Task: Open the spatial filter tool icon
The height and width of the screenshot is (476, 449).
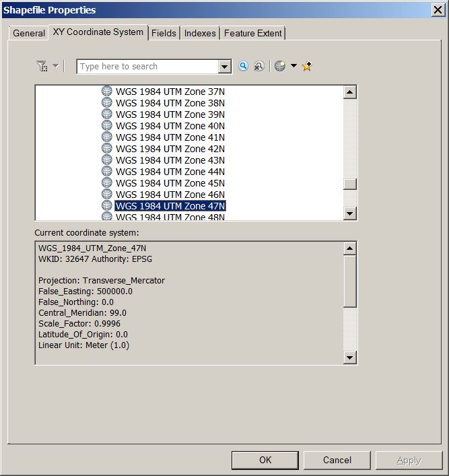Action: tap(42, 66)
